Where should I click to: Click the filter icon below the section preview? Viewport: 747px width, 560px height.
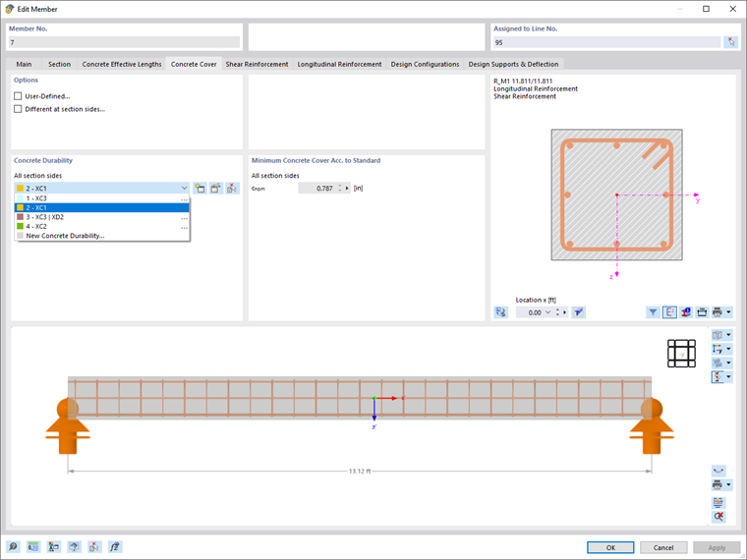[654, 312]
